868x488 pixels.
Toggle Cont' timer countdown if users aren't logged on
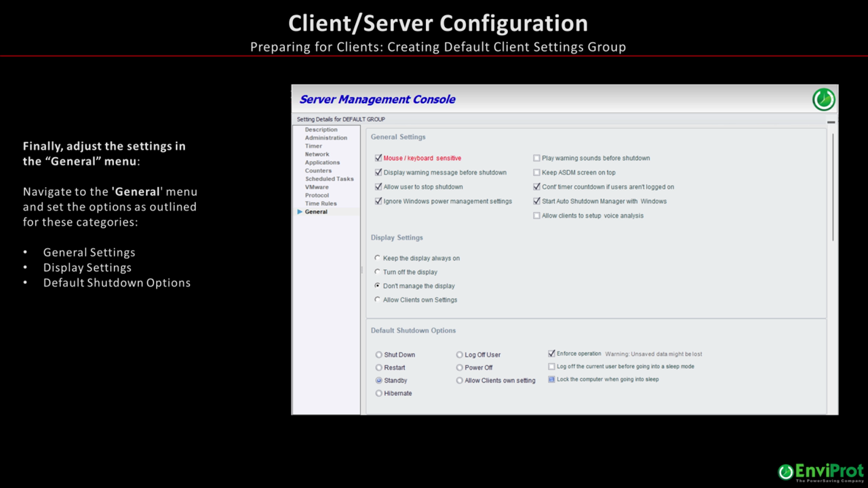pyautogui.click(x=536, y=186)
